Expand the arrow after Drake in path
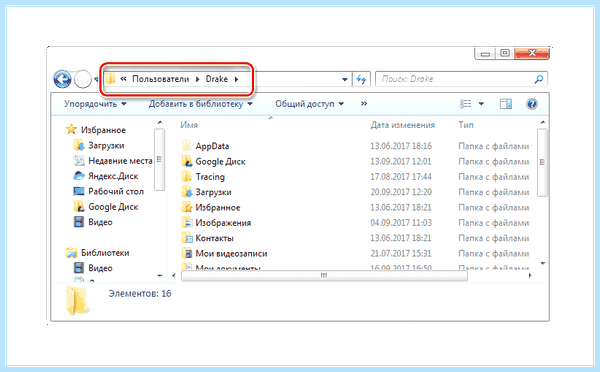Screen dimensions: 600x372 (x=236, y=79)
